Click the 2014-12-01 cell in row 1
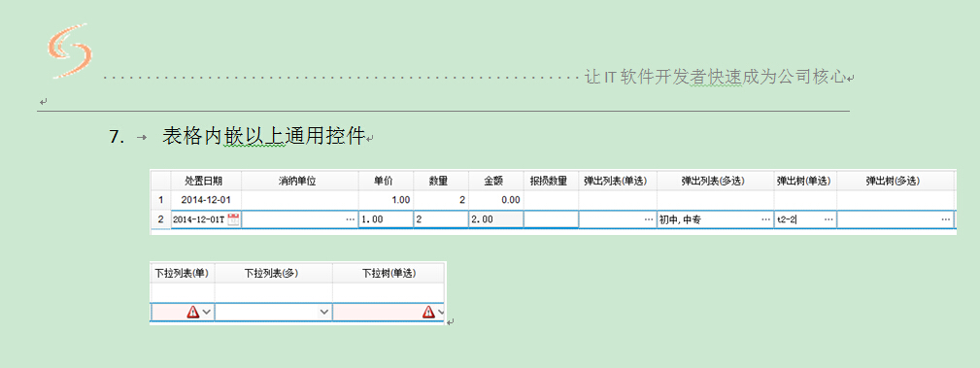 [x=206, y=201]
